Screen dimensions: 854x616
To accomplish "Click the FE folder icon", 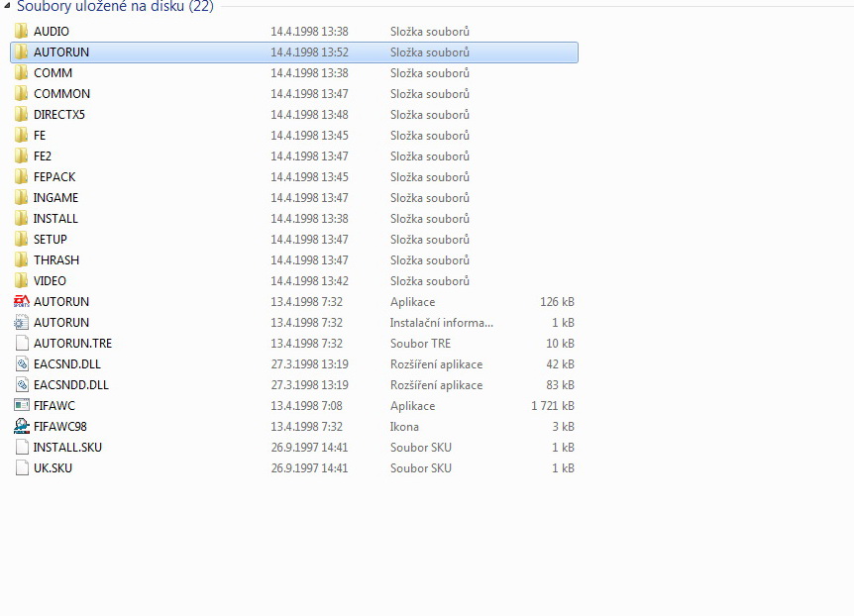I will 21,135.
